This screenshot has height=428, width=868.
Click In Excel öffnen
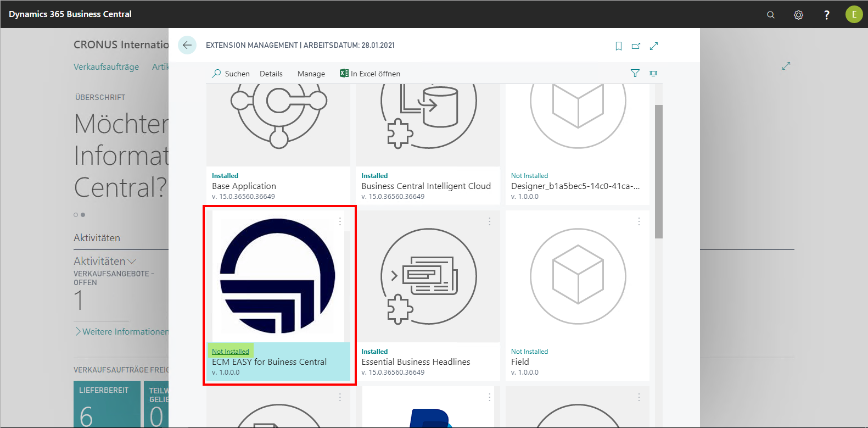[370, 74]
